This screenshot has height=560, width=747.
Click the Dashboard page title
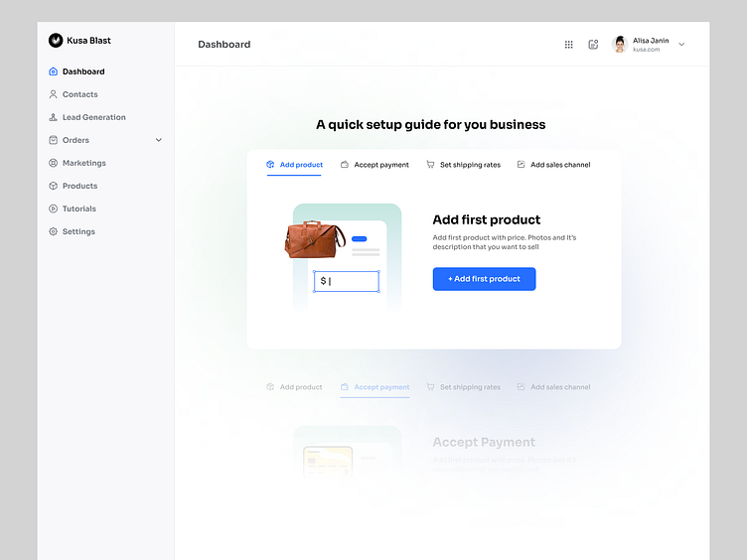(224, 45)
